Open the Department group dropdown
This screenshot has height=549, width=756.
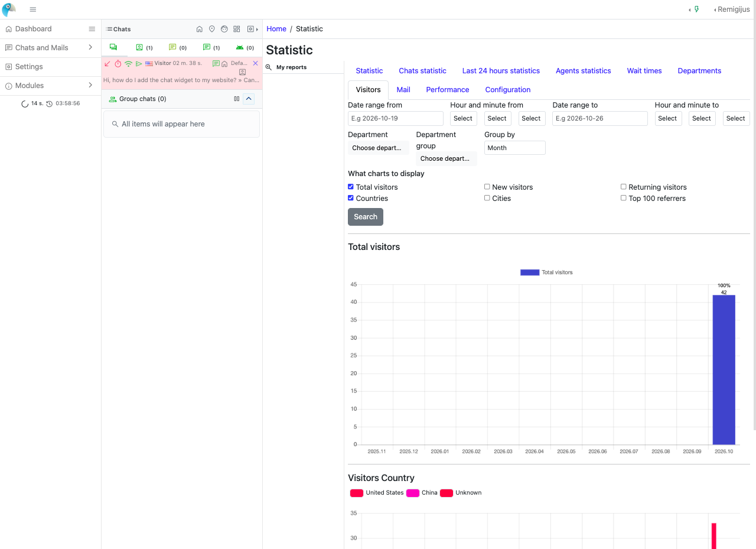[x=447, y=158]
